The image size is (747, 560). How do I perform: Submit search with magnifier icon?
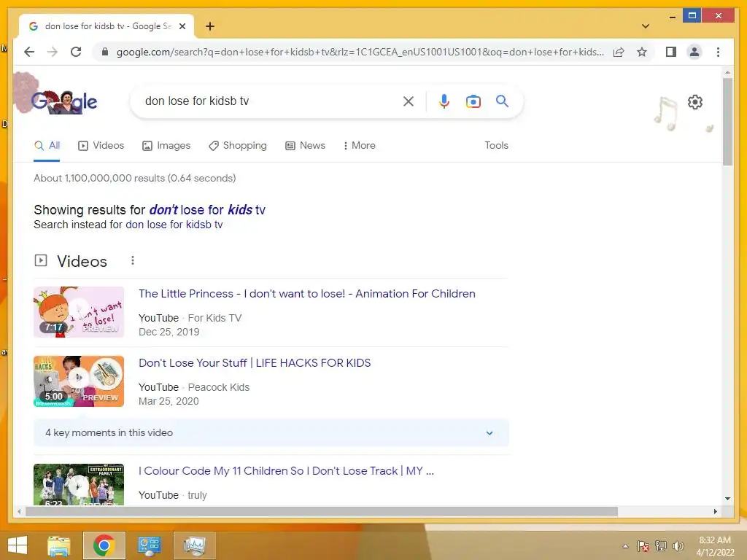pyautogui.click(x=502, y=101)
